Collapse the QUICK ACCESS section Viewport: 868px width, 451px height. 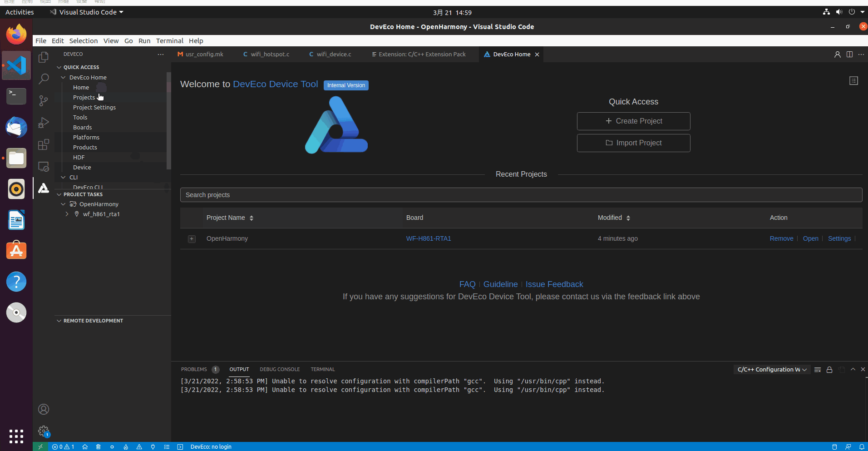[x=59, y=67]
